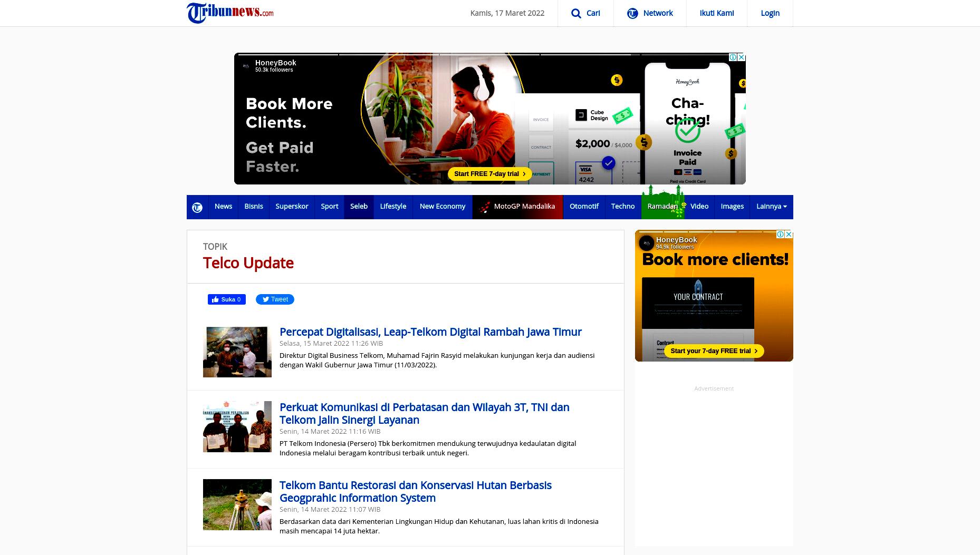Open the Seleb section
Viewport: 980px width, 555px height.
(x=359, y=207)
